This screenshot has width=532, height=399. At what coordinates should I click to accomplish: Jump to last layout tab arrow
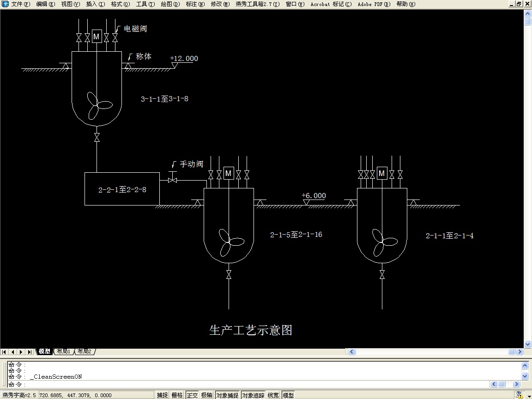click(30, 352)
